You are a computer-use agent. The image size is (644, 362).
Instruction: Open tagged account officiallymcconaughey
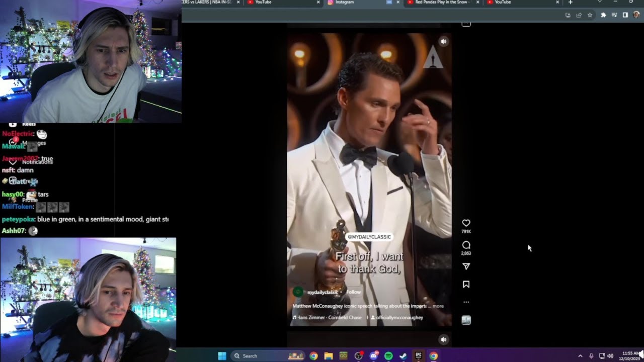(x=398, y=318)
